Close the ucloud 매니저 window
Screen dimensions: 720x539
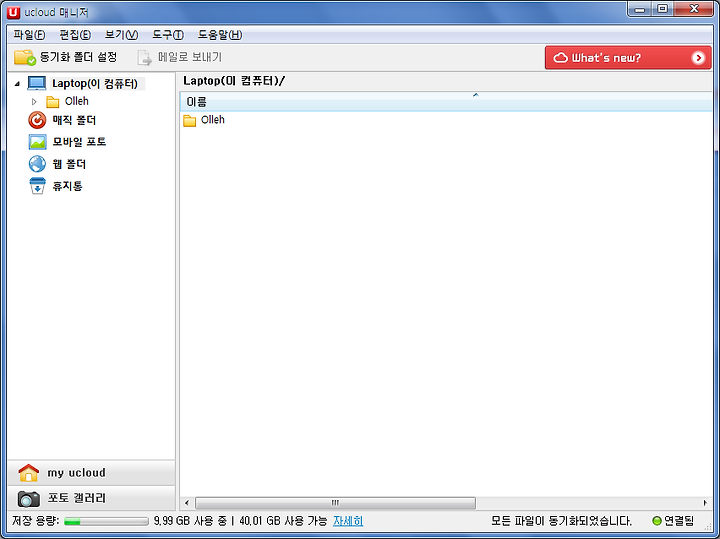694,9
